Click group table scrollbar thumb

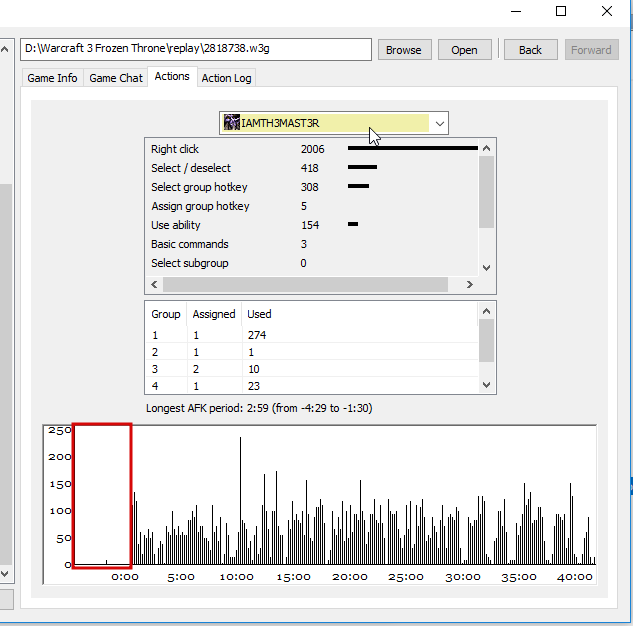[x=486, y=341]
